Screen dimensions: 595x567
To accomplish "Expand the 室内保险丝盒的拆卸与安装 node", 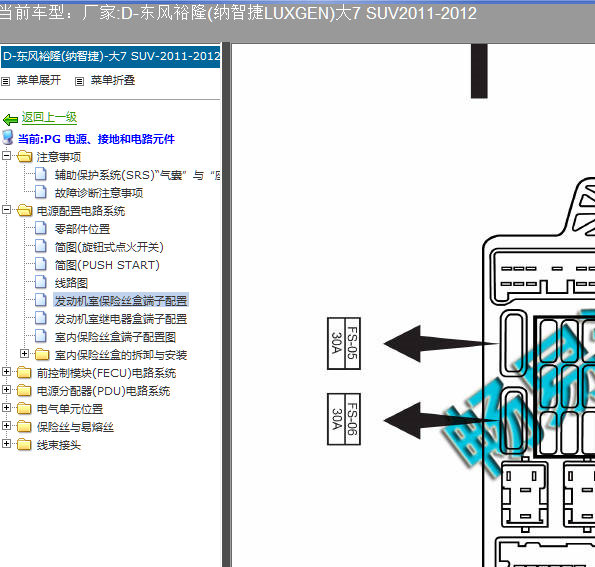I will [24, 353].
